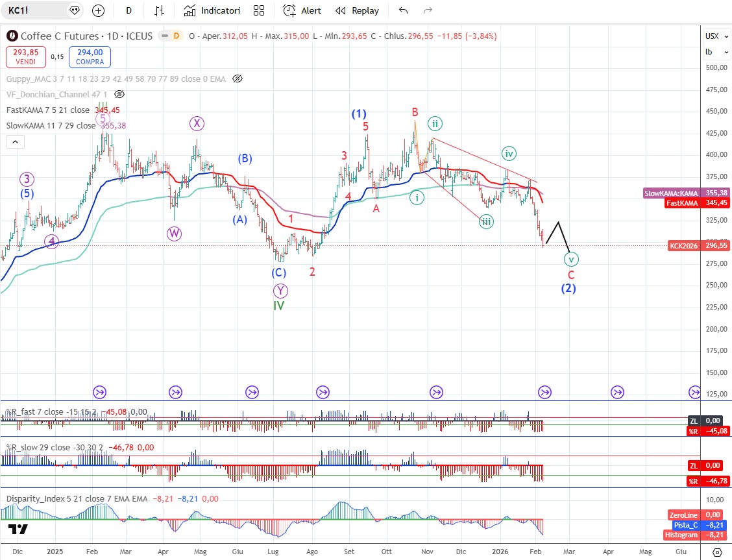This screenshot has height=560, width=732.
Task: Undo the last chart action
Action: (x=404, y=10)
